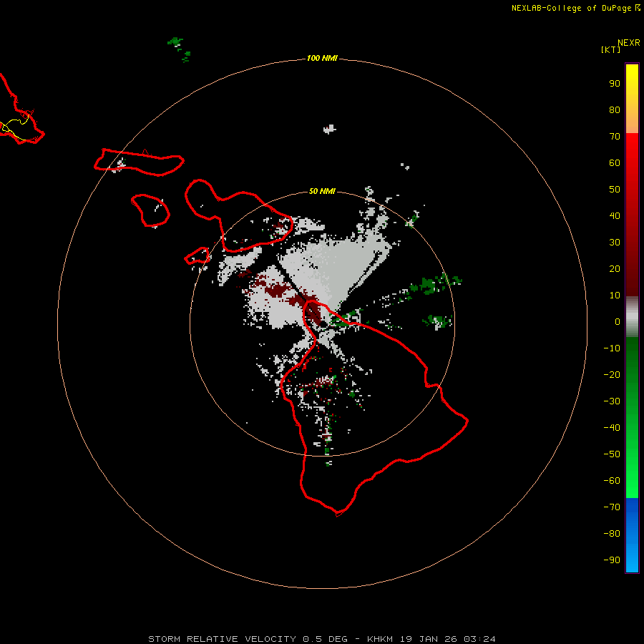The height and width of the screenshot is (644, 644).
Task: Click the yellow top segment of color bar
Action: [632, 99]
